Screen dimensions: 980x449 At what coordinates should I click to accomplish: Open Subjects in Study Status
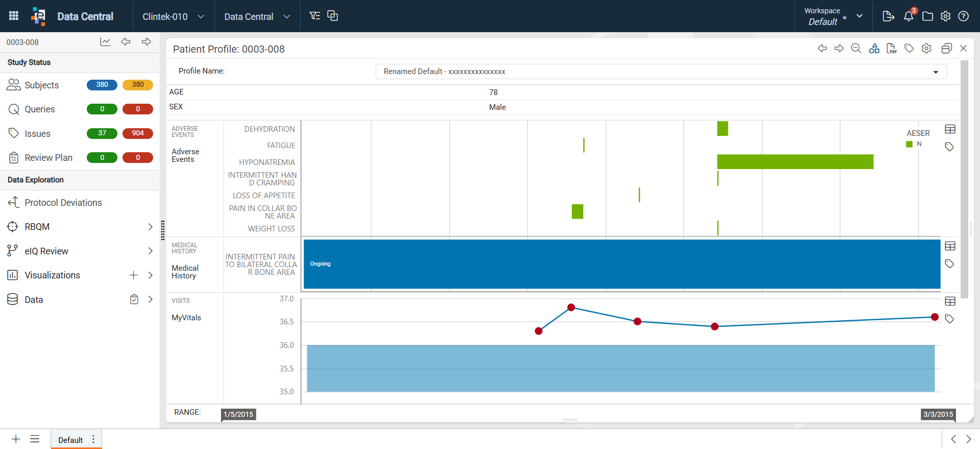click(42, 85)
